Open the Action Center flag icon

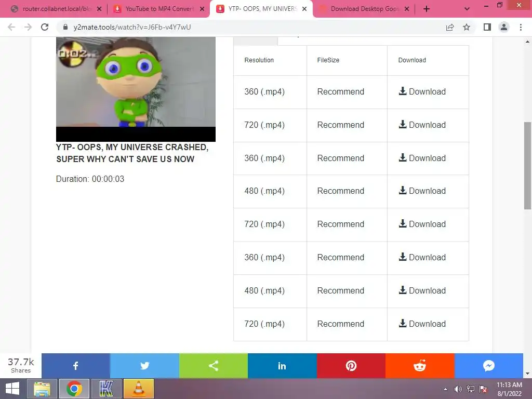[x=484, y=389]
